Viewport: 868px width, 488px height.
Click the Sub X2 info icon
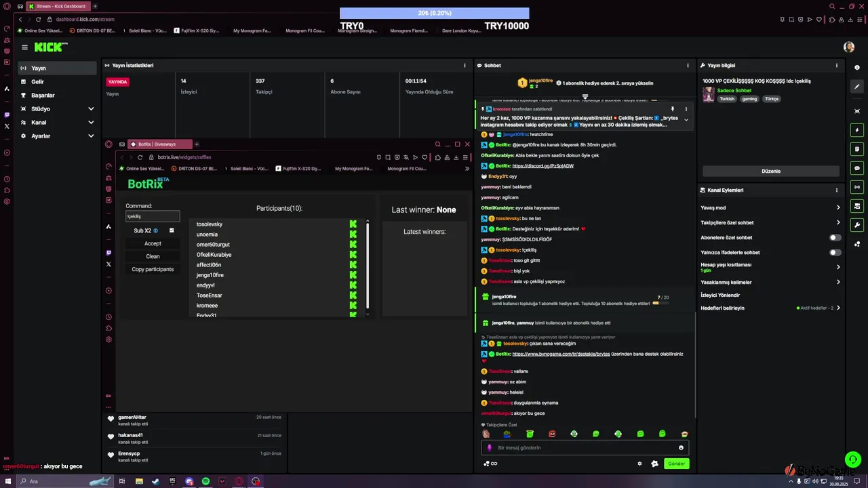pos(155,231)
